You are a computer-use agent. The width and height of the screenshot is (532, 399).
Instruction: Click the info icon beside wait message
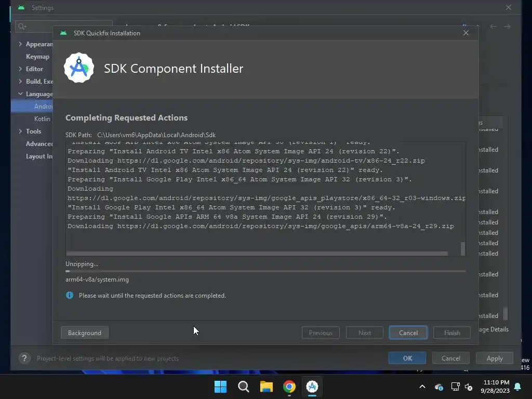click(70, 295)
